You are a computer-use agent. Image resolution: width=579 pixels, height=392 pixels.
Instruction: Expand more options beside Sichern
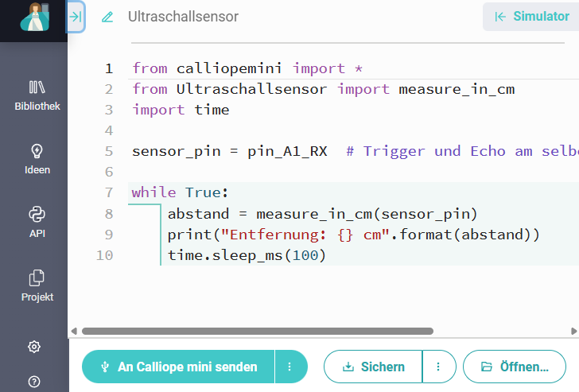click(439, 367)
